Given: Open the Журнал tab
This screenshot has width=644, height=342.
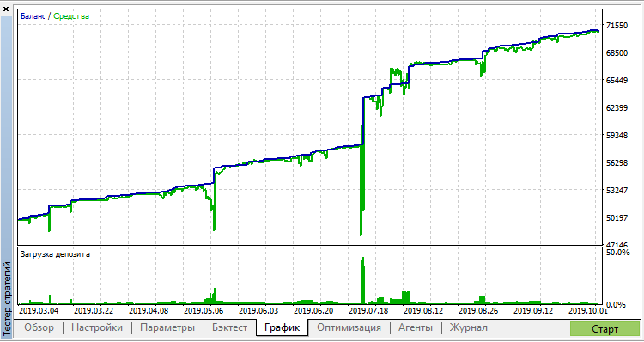Looking at the screenshot, I should click(x=469, y=328).
